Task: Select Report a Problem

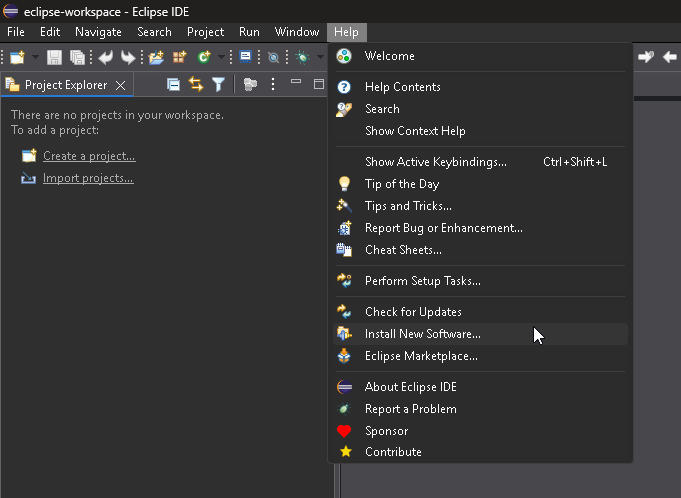Action: tap(480, 409)
